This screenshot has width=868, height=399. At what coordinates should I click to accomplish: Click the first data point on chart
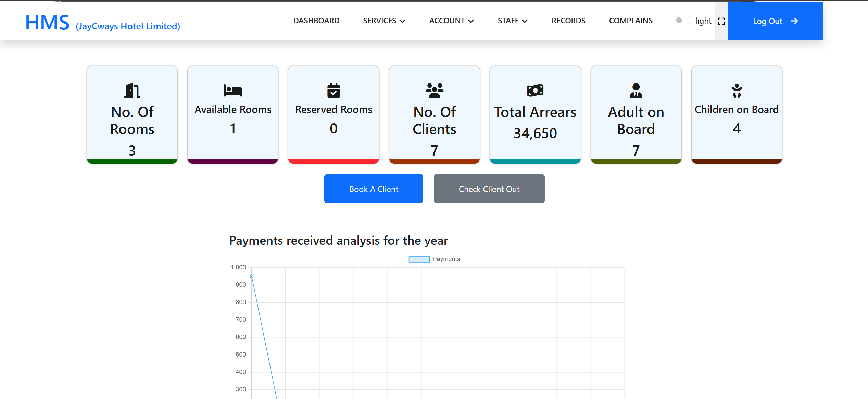[x=252, y=276]
